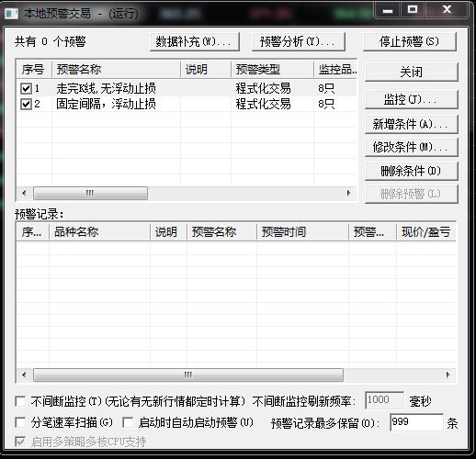The image size is (476, 459).
Task: Enable 启动时自动启动预警(U) checkbox
Action: (128, 423)
